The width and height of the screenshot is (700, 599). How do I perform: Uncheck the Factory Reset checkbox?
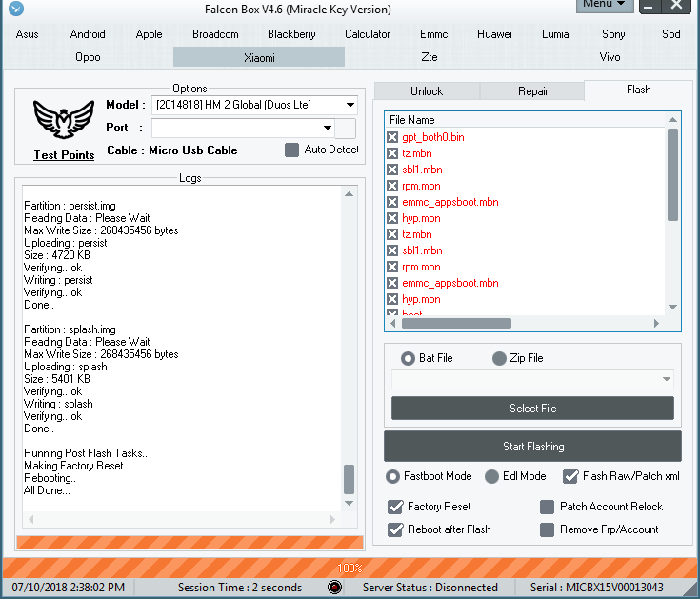[x=395, y=507]
